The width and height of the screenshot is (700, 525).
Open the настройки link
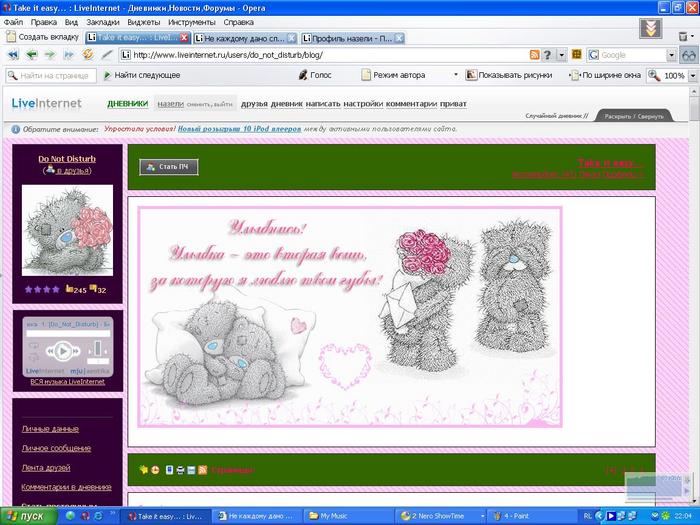click(363, 104)
